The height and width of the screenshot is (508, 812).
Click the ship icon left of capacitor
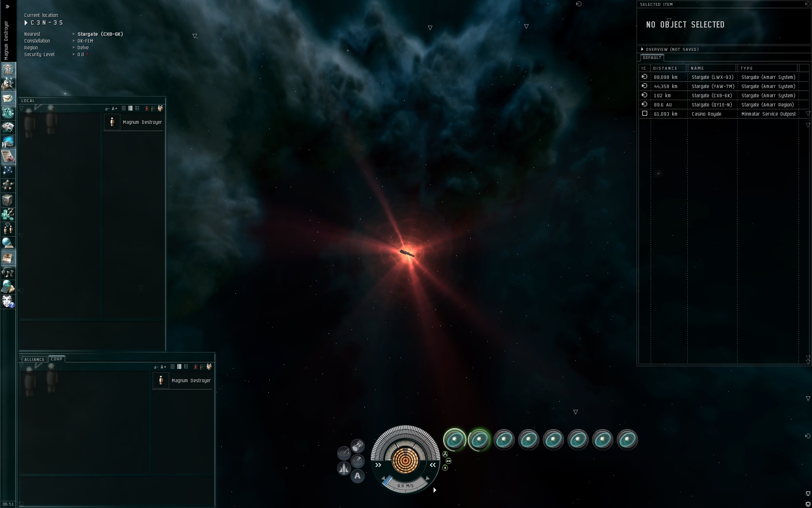click(x=344, y=468)
